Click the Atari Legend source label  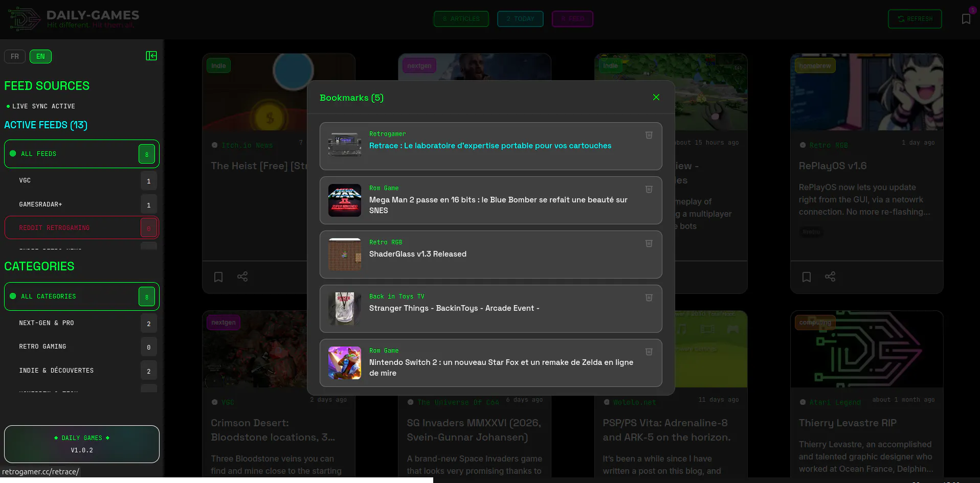point(835,403)
